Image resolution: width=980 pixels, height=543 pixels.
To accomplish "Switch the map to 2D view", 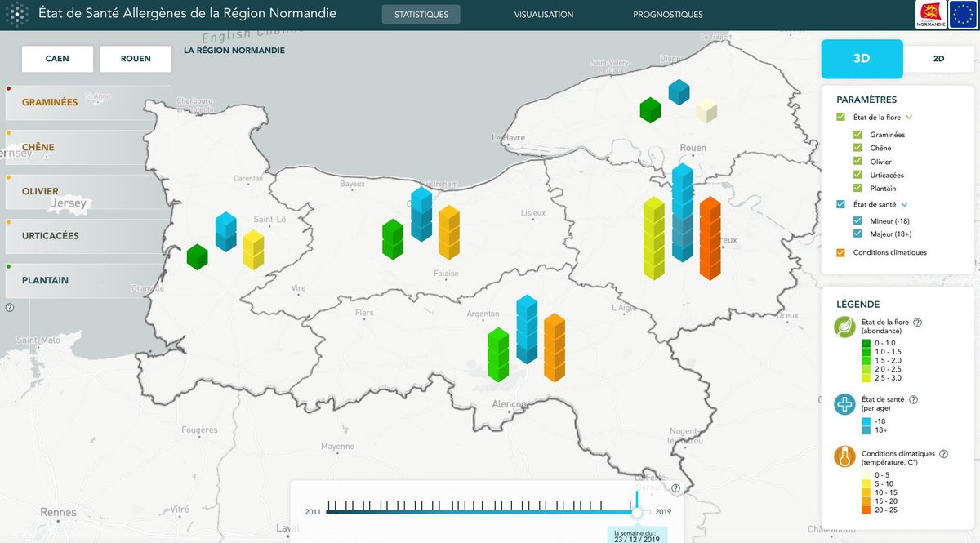I will [938, 59].
